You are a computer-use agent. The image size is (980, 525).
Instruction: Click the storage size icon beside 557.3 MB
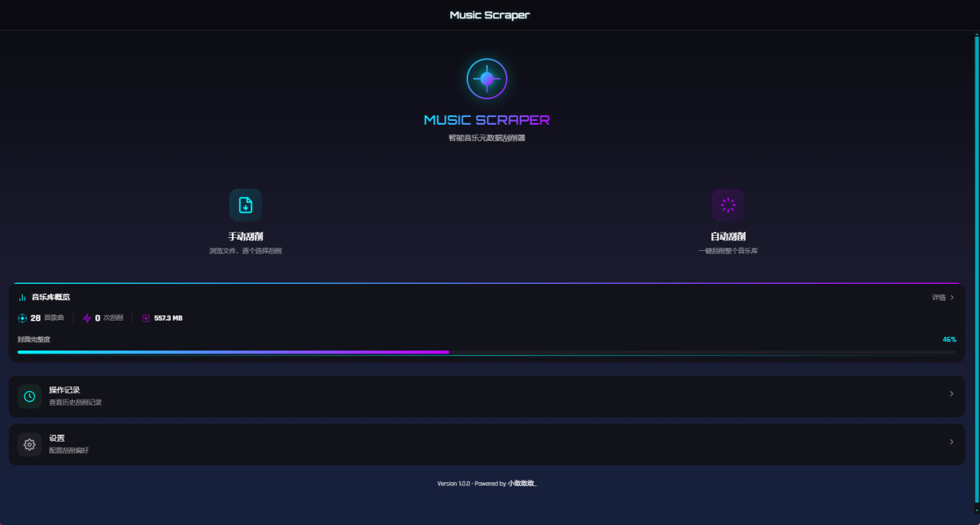[x=146, y=318]
